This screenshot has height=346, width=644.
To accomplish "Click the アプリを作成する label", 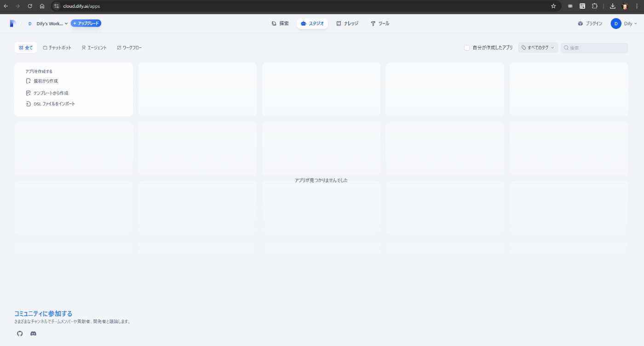I will point(39,72).
